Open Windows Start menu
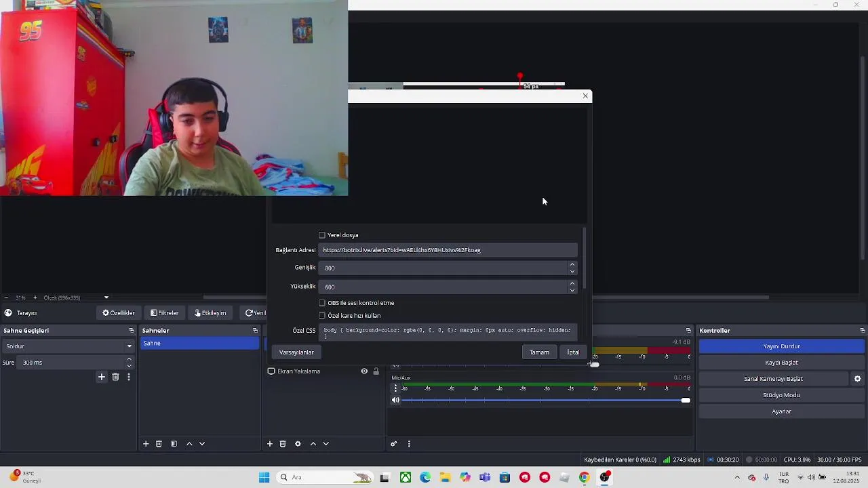This screenshot has height=488, width=868. (x=264, y=477)
